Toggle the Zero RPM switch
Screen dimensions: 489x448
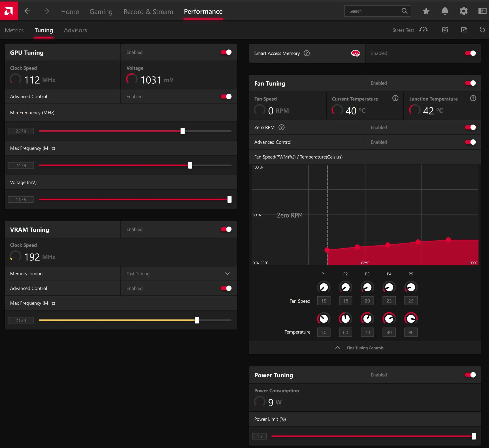pos(470,127)
